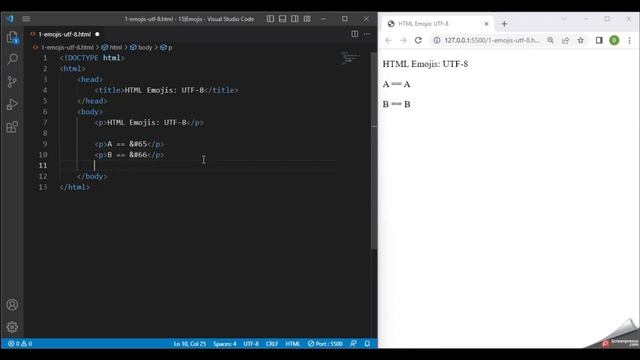
Task: Bookmark this page with the star icon
Action: 581,40
